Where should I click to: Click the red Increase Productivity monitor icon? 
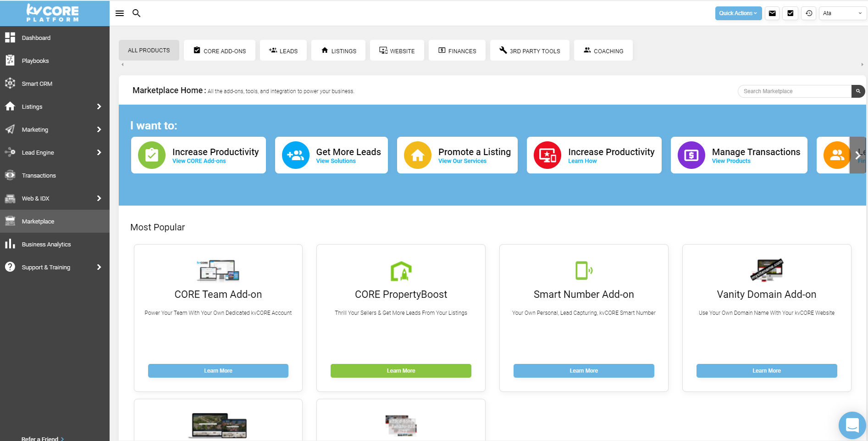pos(547,155)
